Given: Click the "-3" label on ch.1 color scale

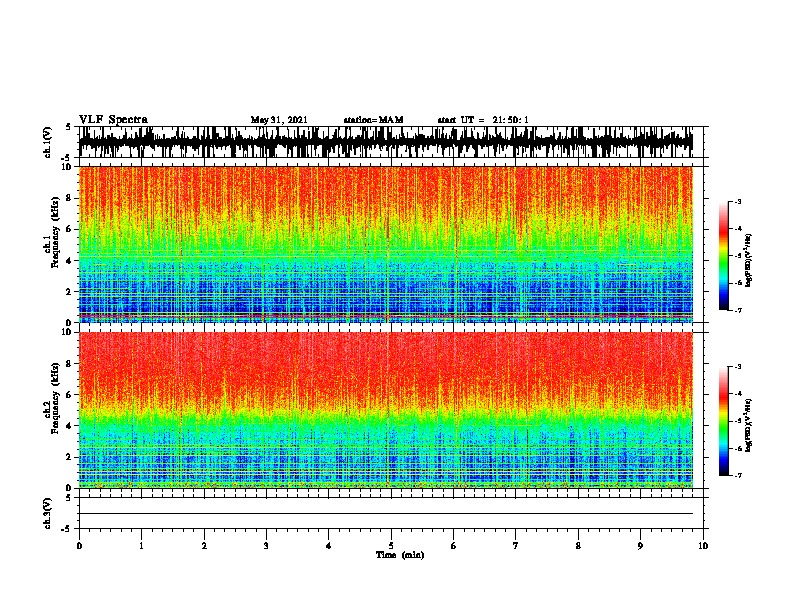Looking at the screenshot, I should click(738, 201).
